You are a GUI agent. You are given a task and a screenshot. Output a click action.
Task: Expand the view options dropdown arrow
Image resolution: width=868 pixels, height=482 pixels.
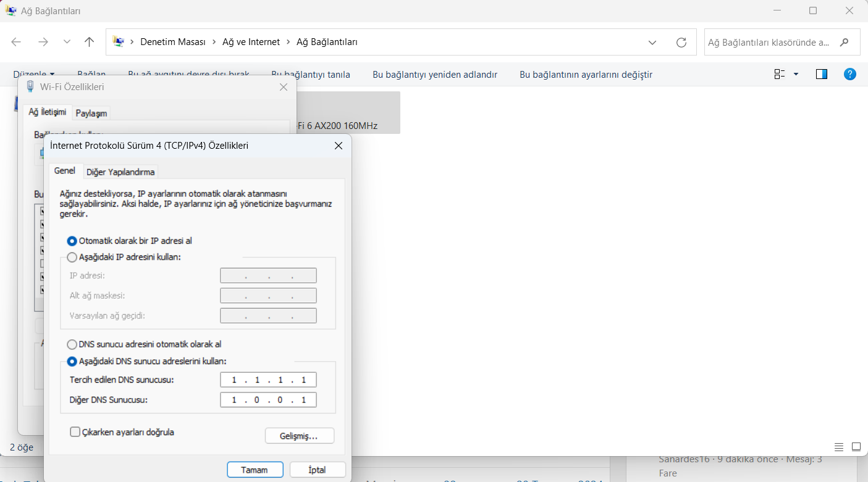[x=796, y=74]
